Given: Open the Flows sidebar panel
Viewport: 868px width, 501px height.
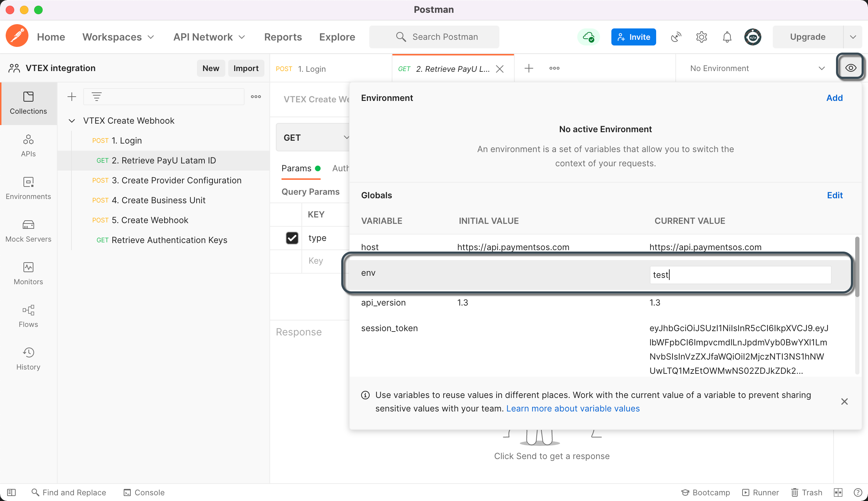Looking at the screenshot, I should (x=28, y=316).
